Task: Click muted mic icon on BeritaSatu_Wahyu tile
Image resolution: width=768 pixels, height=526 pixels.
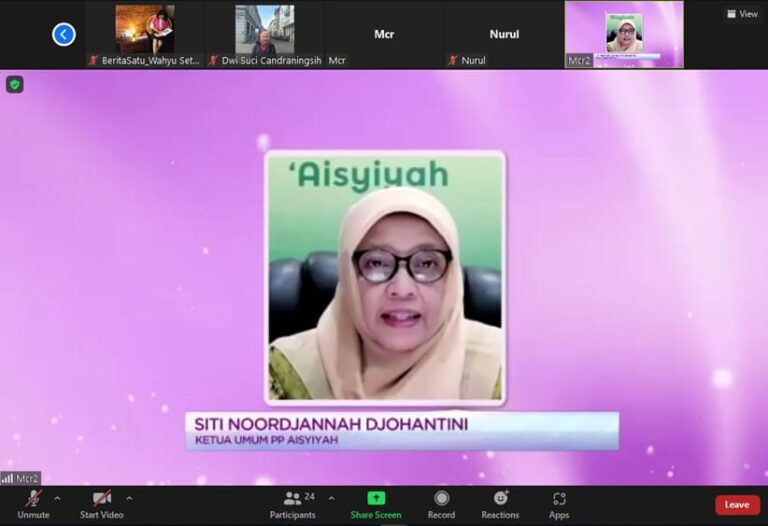Action: pyautogui.click(x=93, y=60)
